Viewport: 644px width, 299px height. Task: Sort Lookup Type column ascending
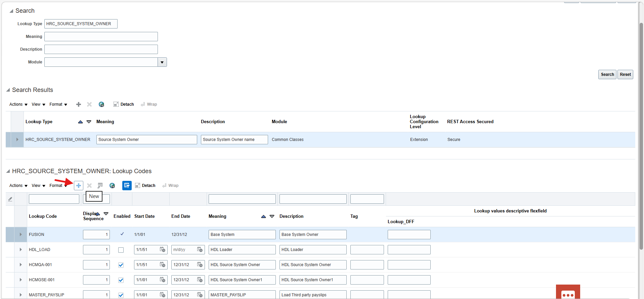coord(80,122)
